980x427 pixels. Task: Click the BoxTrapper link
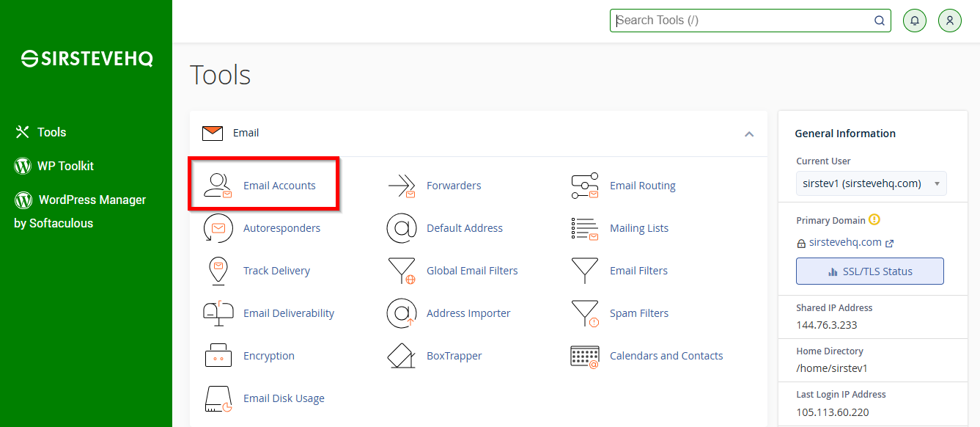point(454,356)
